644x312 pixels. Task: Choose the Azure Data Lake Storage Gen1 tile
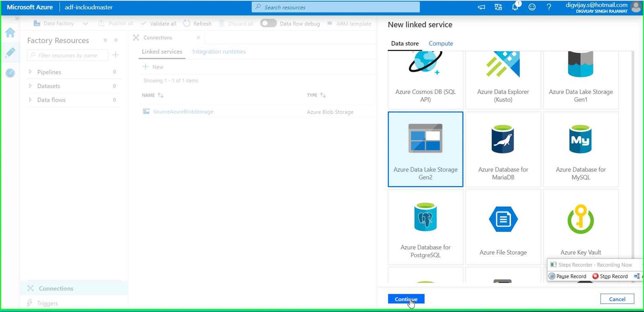pyautogui.click(x=581, y=80)
